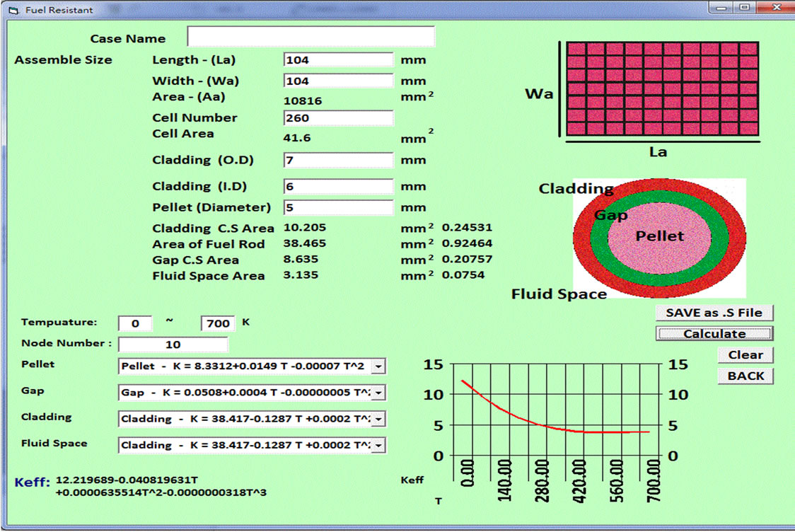
Task: Click the Cladding (O.D) input box
Action: pyautogui.click(x=338, y=161)
